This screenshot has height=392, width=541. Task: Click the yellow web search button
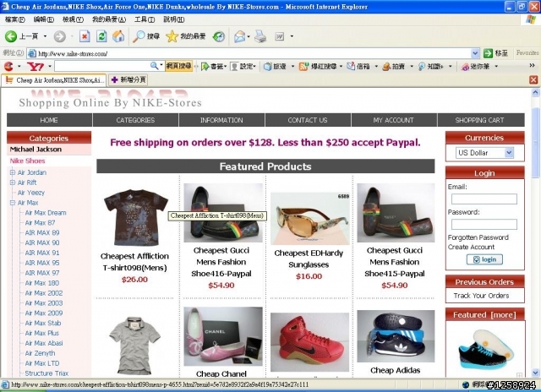pyautogui.click(x=178, y=66)
